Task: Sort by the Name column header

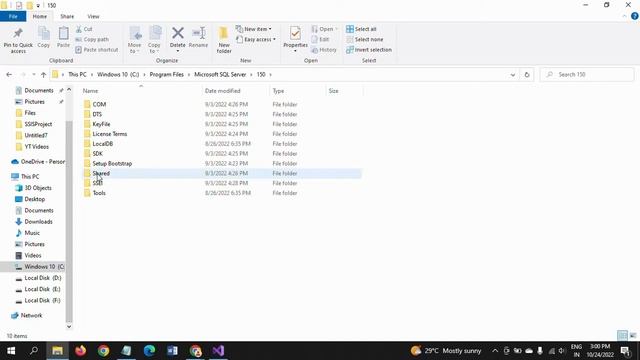Action: coord(141,91)
